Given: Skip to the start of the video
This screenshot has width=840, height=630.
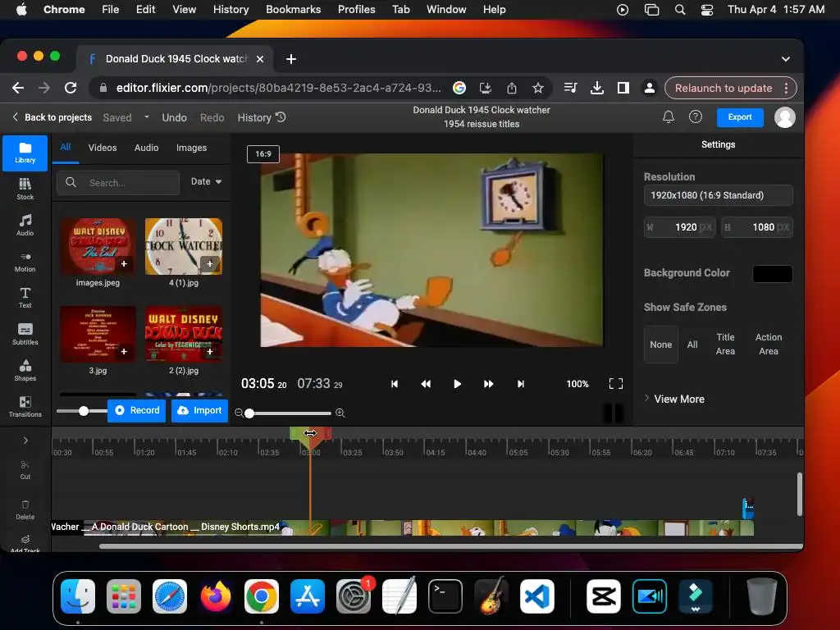Looking at the screenshot, I should [395, 384].
